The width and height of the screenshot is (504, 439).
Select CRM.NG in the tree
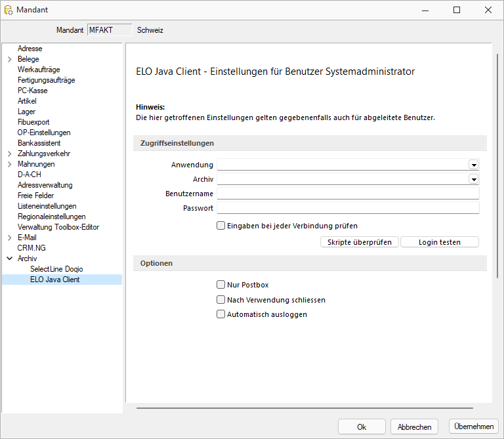[31, 248]
